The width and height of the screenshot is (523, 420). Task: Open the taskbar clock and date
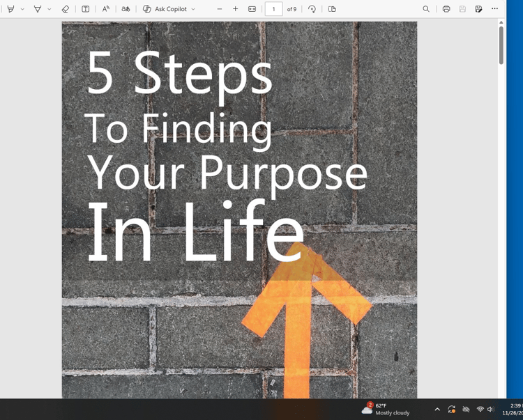coord(513,410)
